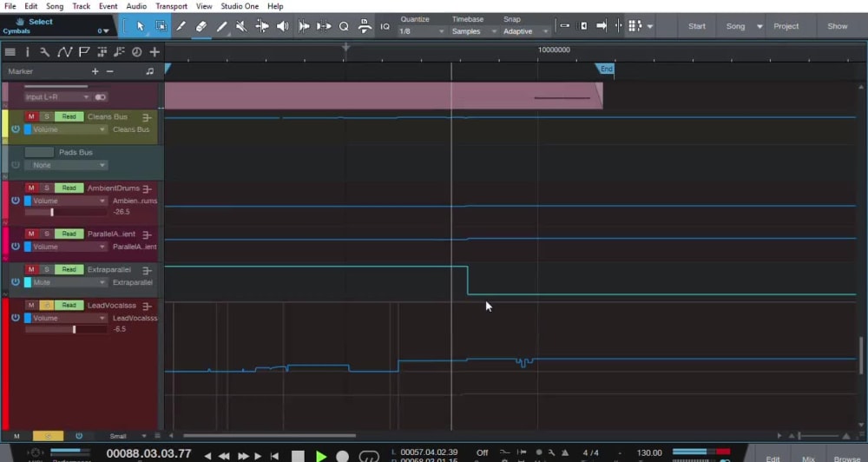Open the Snap Adaptive dropdown

[x=526, y=31]
